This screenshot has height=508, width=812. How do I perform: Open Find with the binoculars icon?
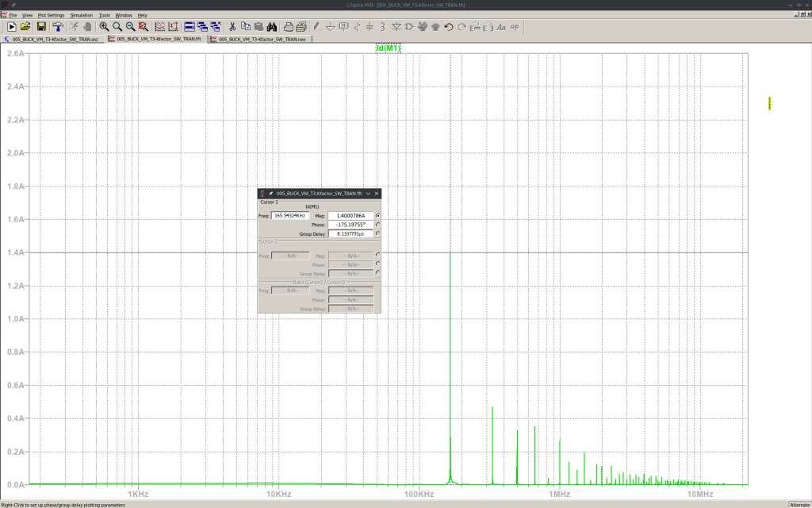[272, 26]
